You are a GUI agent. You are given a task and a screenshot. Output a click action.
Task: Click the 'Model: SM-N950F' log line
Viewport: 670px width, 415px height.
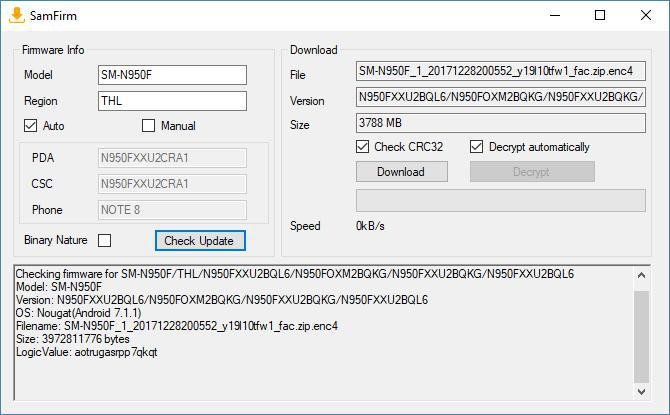pos(59,287)
